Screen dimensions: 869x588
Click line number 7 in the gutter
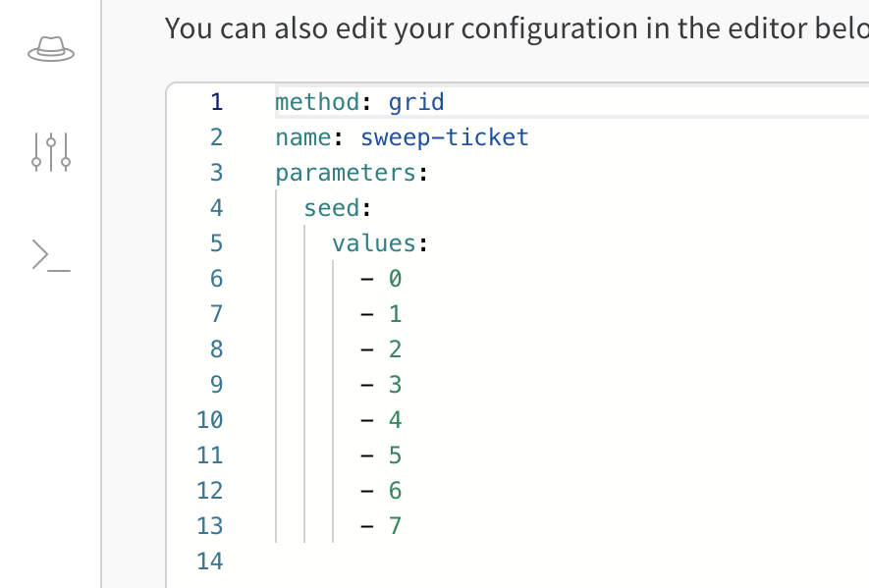click(216, 313)
